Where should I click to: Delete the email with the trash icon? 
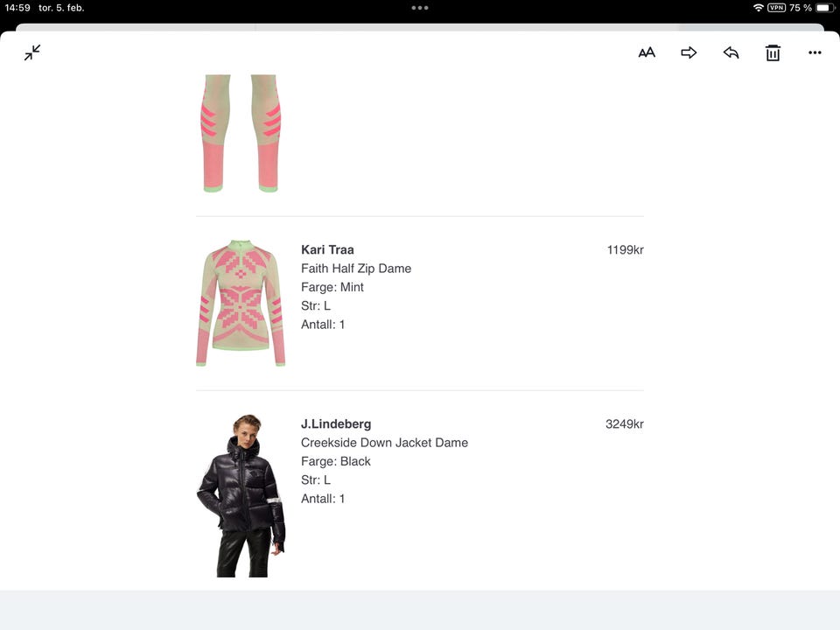773,53
